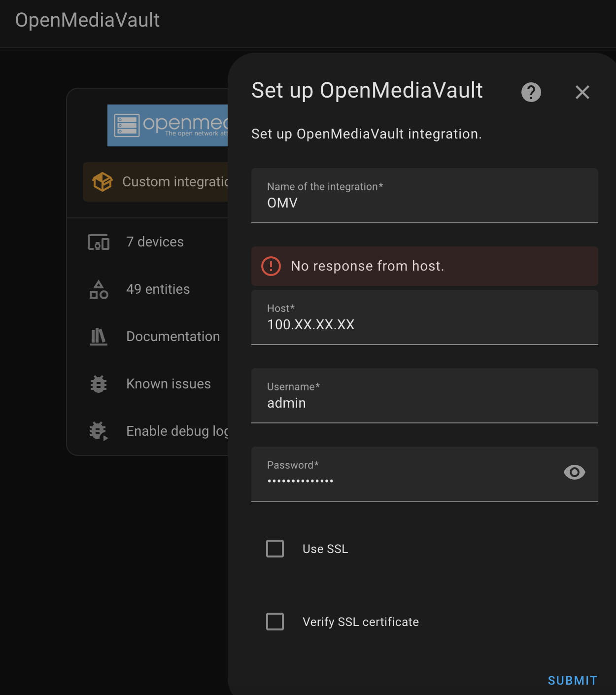Click the devices icon next to 7 devices
The height and width of the screenshot is (695, 616).
pos(98,242)
